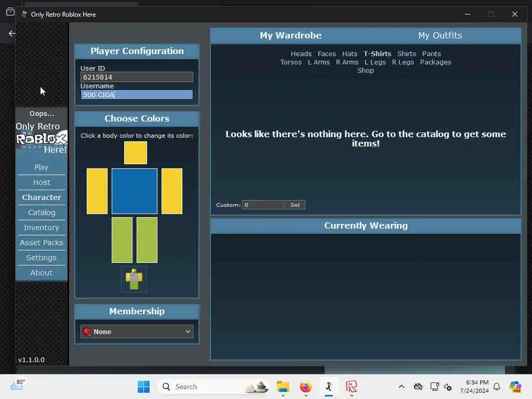Open the Membership None dropdown
This screenshot has width=532, height=399.
coord(137,331)
